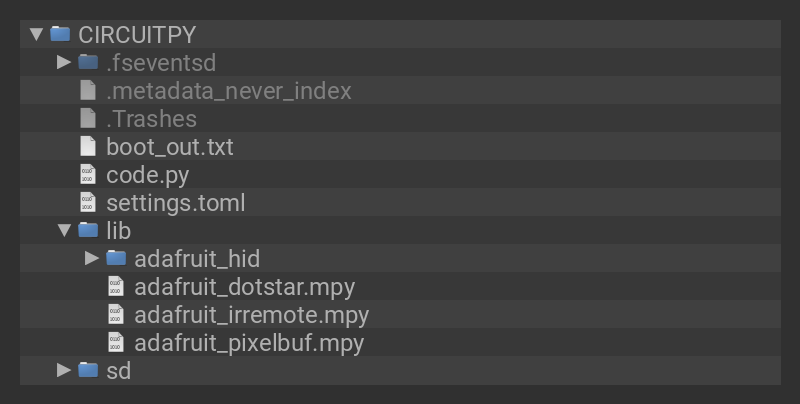The width and height of the screenshot is (800, 404).
Task: Select the code.py file name
Action: 147,174
